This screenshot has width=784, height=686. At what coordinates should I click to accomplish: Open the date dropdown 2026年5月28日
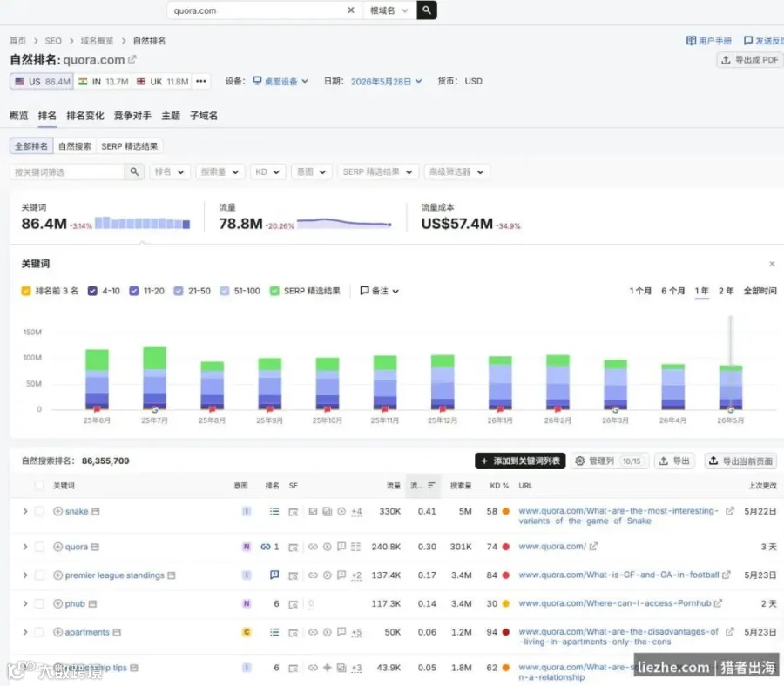[x=387, y=81]
